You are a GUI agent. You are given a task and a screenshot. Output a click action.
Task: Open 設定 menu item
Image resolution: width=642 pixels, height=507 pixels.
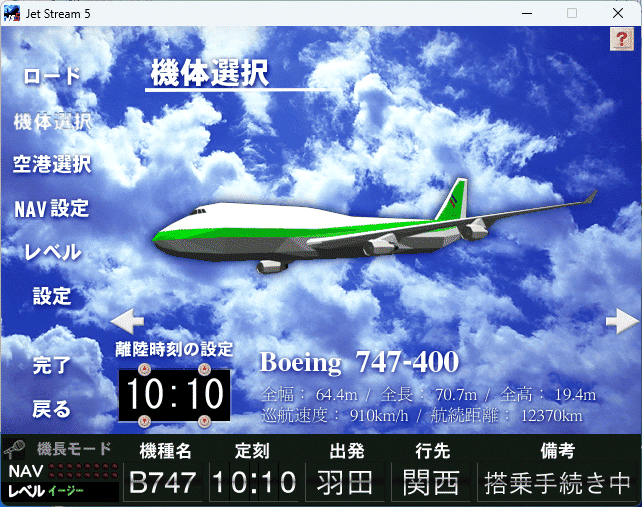click(52, 296)
